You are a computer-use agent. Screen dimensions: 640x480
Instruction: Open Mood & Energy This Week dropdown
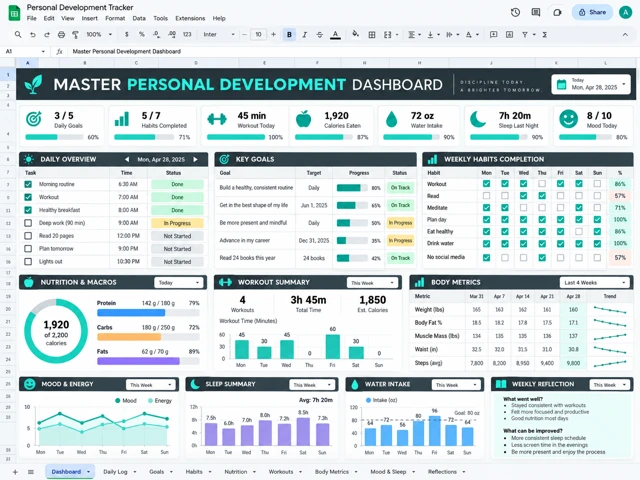pyautogui.click(x=151, y=385)
